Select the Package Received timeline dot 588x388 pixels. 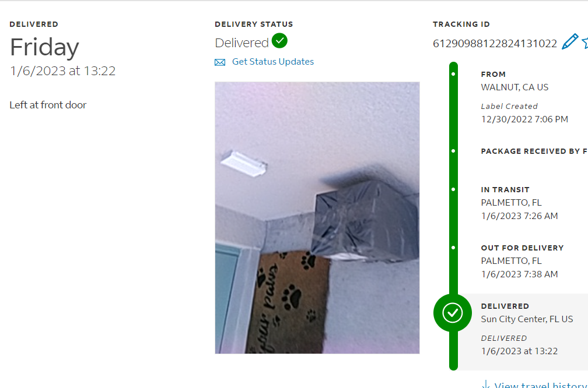[x=453, y=151]
